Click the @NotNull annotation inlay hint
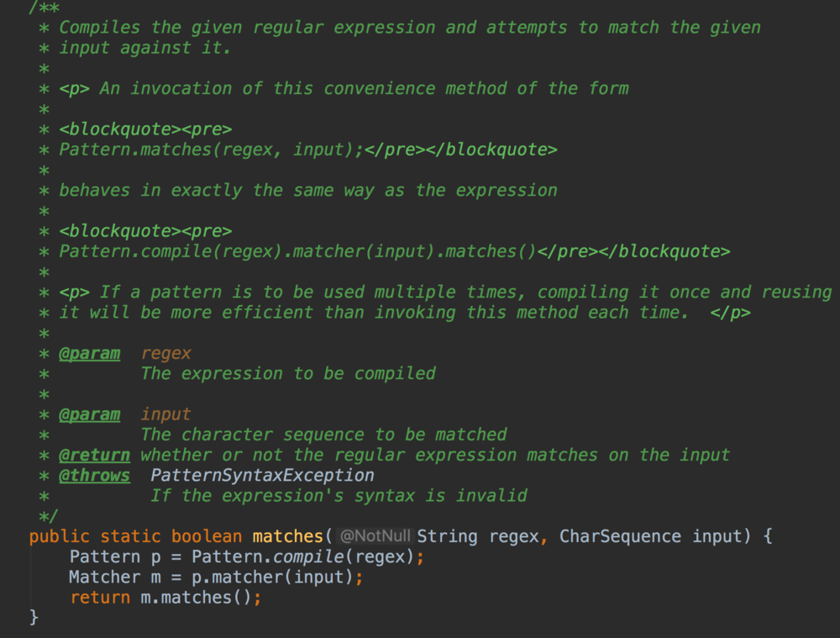Image resolution: width=840 pixels, height=638 pixels. [375, 536]
